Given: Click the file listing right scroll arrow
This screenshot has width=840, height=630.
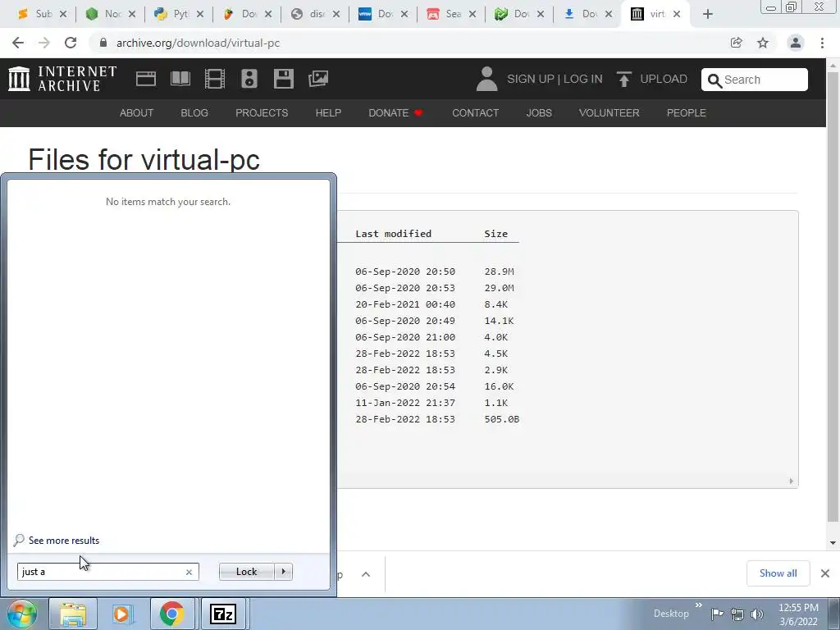Looking at the screenshot, I should [x=792, y=481].
